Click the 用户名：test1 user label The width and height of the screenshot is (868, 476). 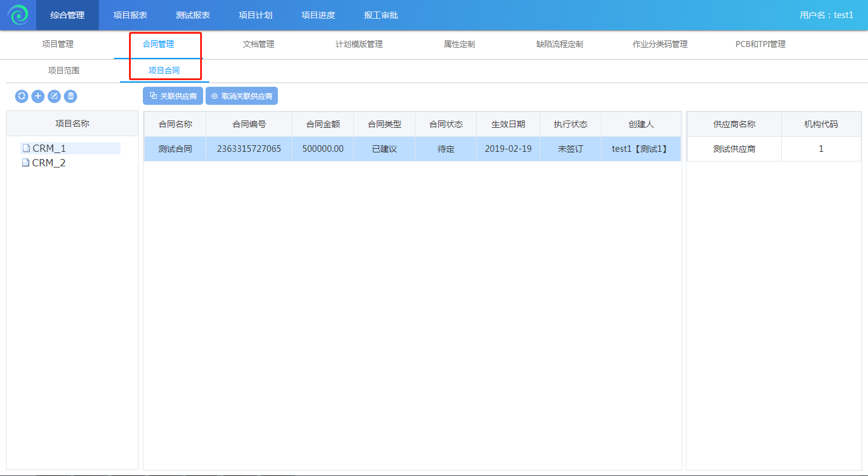click(826, 15)
